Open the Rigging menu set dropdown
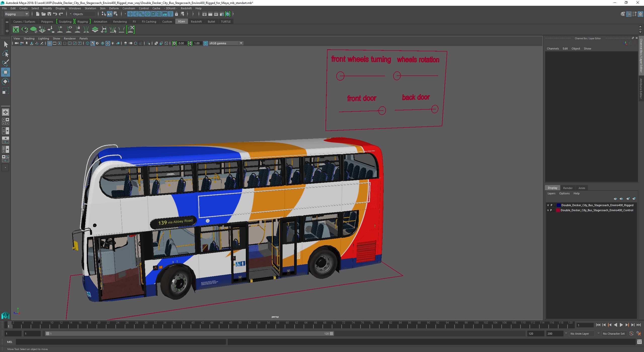The width and height of the screenshot is (644, 352). pyautogui.click(x=17, y=14)
